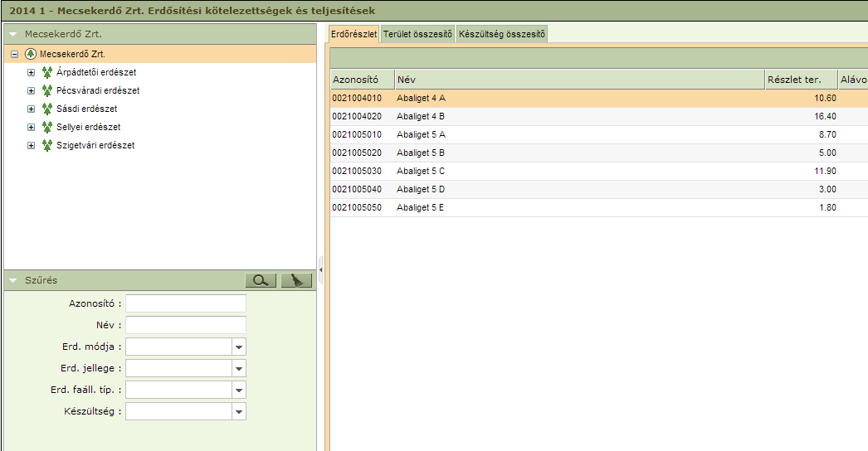This screenshot has height=451, width=868.
Task: Switch to the Készültség összesítő tab
Action: coord(501,34)
